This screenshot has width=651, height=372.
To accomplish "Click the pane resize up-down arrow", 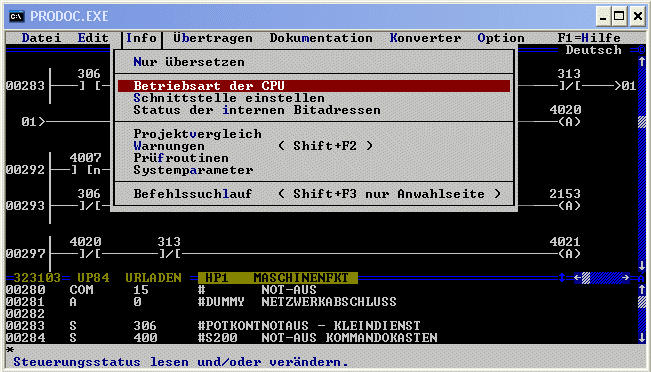I will 562,278.
